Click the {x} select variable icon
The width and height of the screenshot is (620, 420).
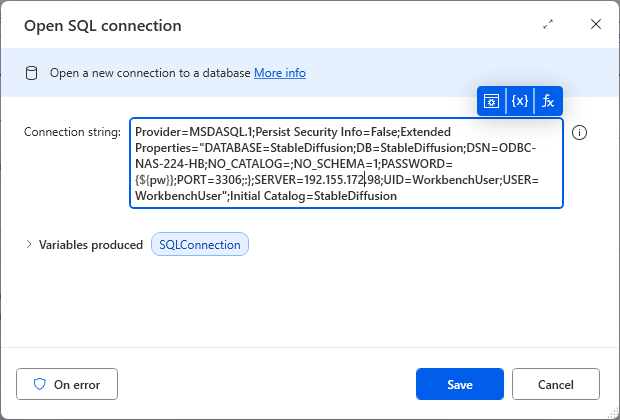[520, 101]
